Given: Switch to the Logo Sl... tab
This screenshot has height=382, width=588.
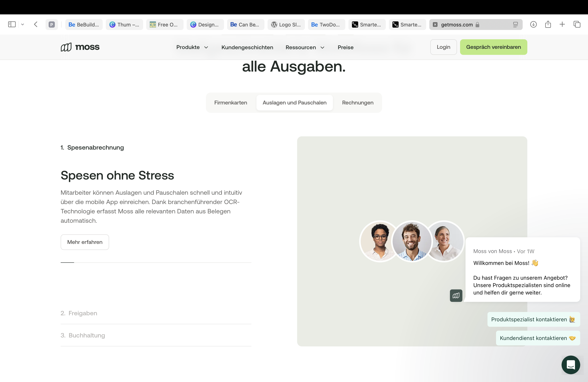Looking at the screenshot, I should click(x=286, y=25).
